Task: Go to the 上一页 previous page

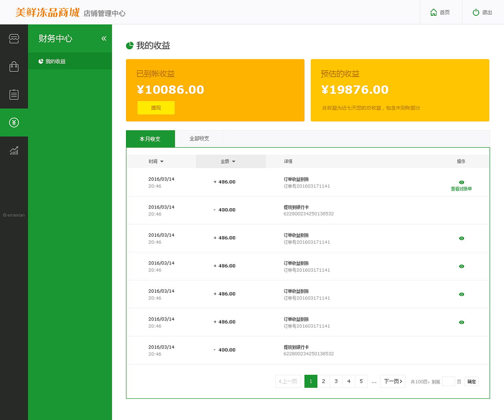Action: coord(288,381)
